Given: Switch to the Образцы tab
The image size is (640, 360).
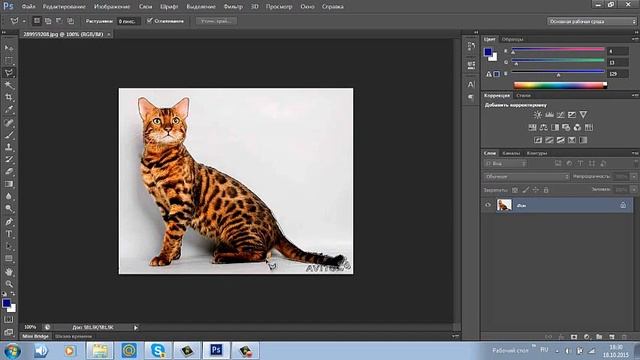Looking at the screenshot, I should (512, 39).
